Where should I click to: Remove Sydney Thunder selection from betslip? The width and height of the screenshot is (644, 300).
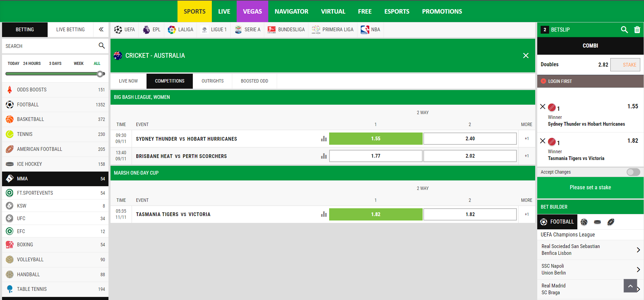(543, 107)
